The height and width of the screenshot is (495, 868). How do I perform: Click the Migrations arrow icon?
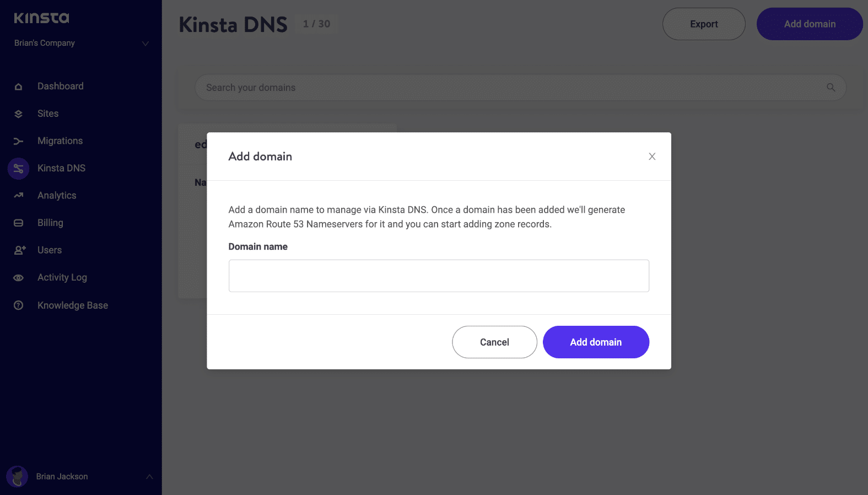[x=18, y=141]
